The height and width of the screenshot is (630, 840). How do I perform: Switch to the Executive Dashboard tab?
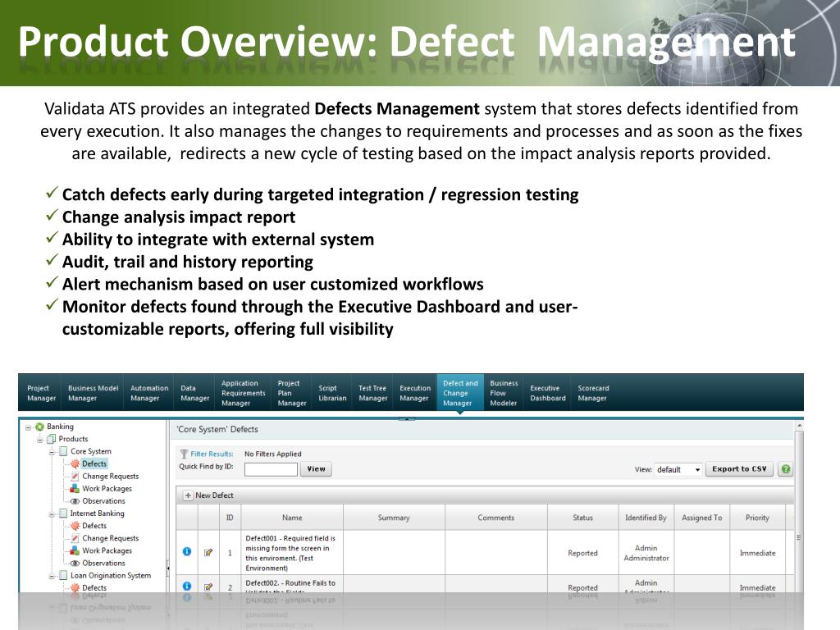point(547,393)
